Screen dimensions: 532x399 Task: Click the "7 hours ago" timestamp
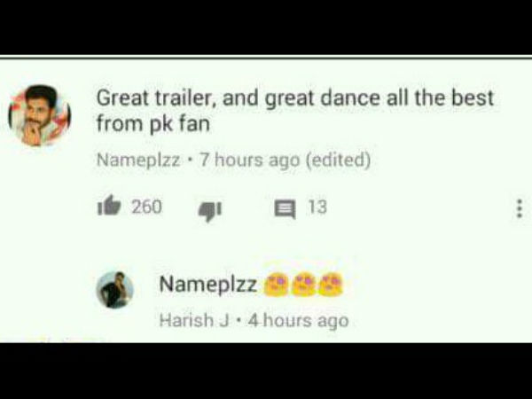(x=250, y=160)
